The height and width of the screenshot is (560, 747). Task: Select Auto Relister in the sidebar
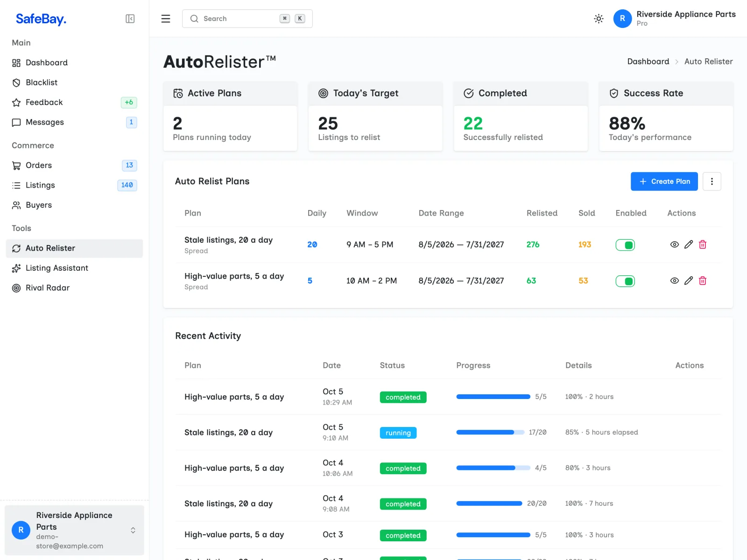point(74,248)
